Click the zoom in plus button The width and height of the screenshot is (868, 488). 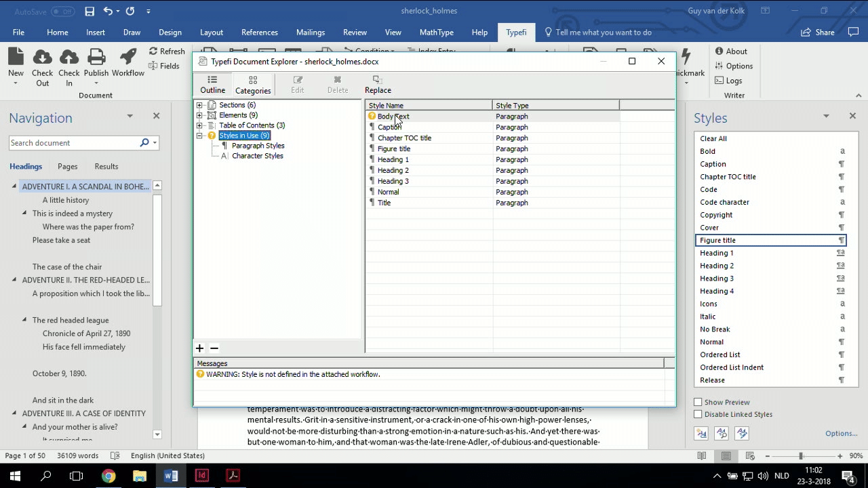pyautogui.click(x=840, y=456)
